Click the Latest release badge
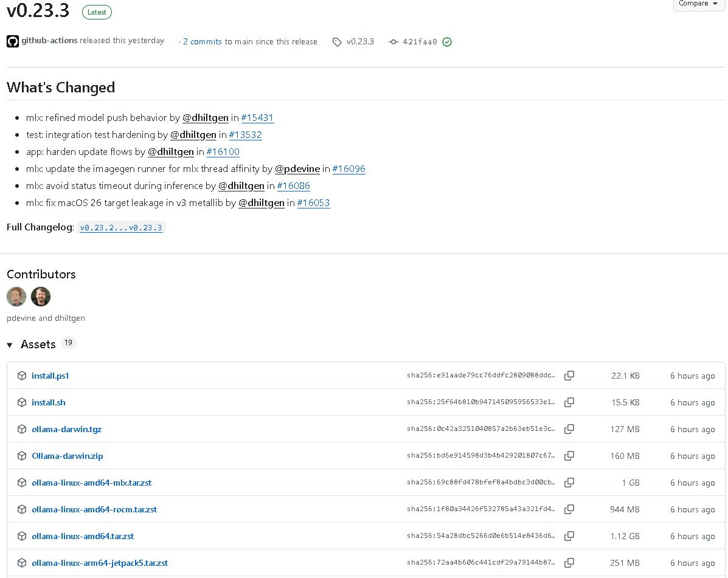Viewport: 728px width, 578px height. pyautogui.click(x=97, y=12)
